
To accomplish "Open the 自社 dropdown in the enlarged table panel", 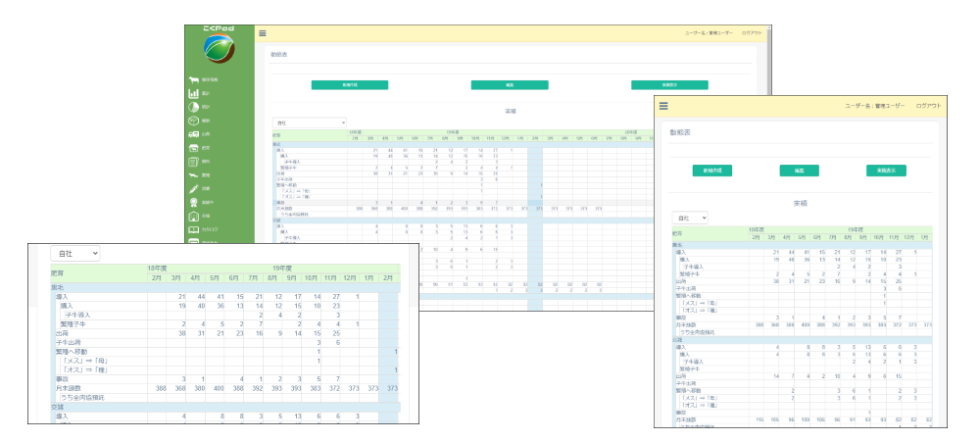I will pos(75,254).
